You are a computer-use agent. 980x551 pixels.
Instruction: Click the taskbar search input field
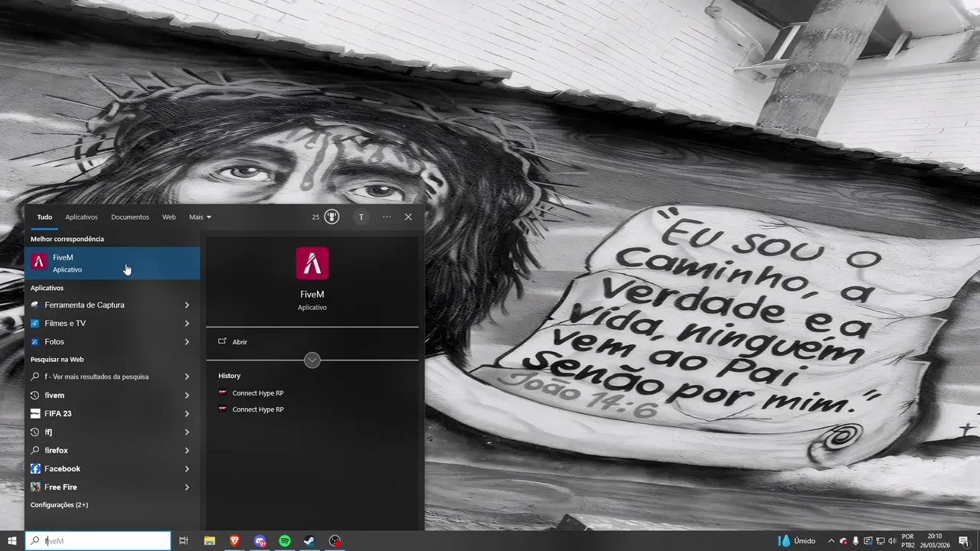pos(98,541)
